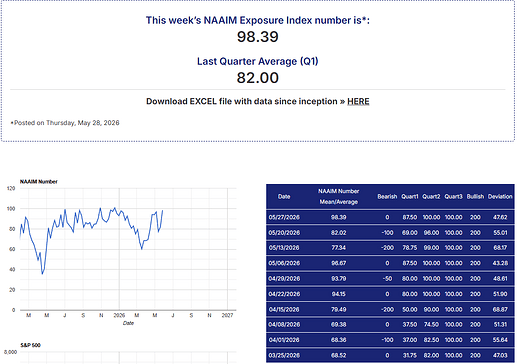Click the Quart2 column header
The width and height of the screenshot is (517, 364).
pyautogui.click(x=431, y=197)
